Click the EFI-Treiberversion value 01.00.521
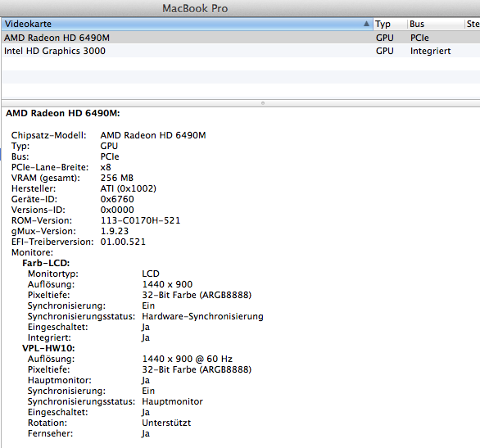Image resolution: width=480 pixels, height=448 pixels. tap(123, 242)
